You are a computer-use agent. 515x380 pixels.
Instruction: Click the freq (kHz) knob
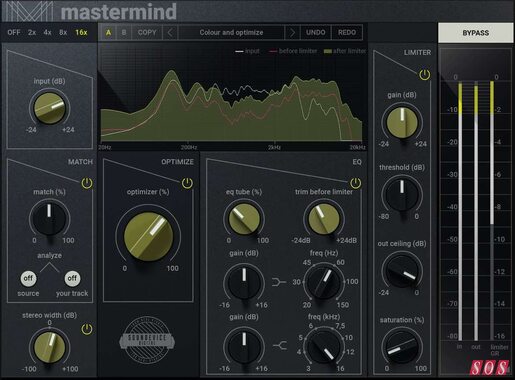324,346
